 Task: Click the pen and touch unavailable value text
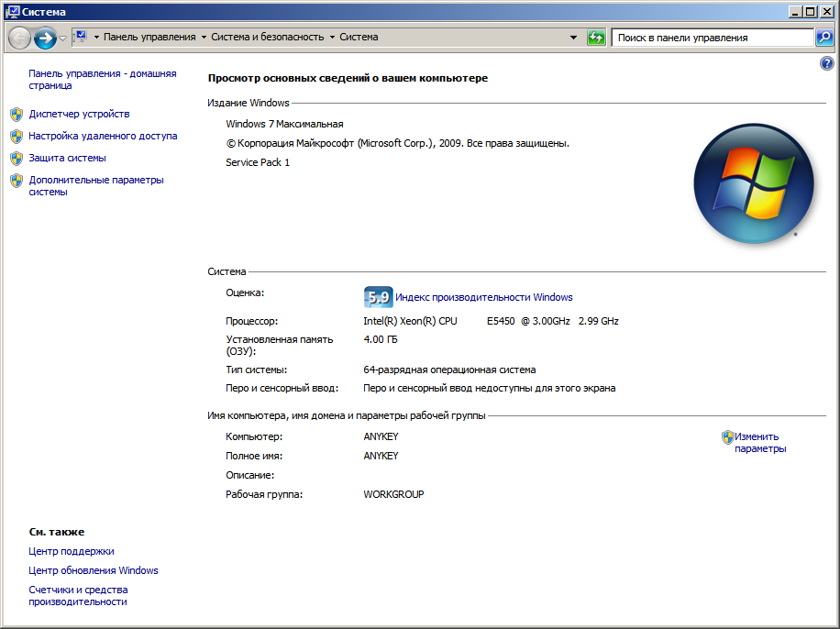(489, 388)
